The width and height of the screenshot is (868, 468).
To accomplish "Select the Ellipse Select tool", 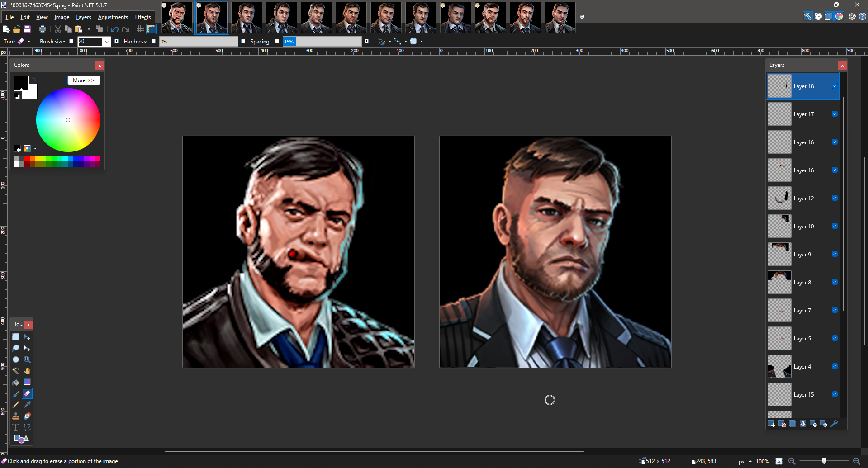I will coord(16,359).
